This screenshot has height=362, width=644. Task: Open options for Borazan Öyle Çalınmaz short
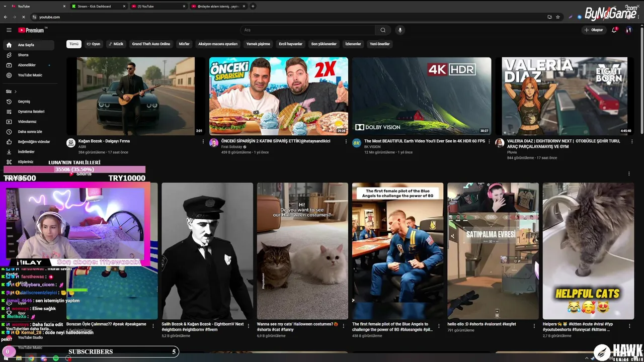coord(154,325)
